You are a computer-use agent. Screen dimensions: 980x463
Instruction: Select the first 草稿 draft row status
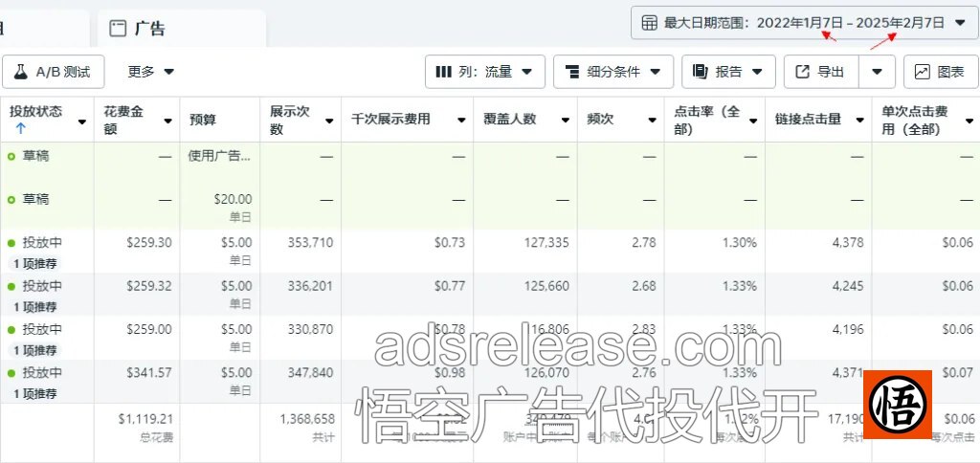tap(35, 156)
